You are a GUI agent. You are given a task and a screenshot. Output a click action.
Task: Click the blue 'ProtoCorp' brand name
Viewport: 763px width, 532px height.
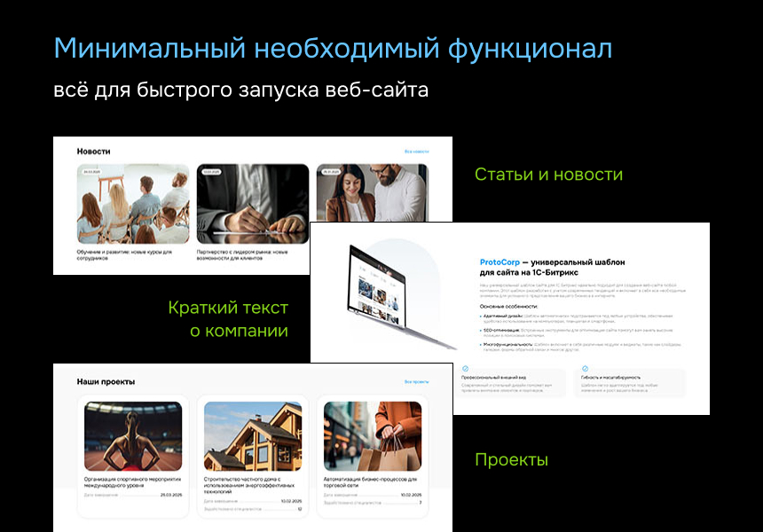tap(500, 262)
